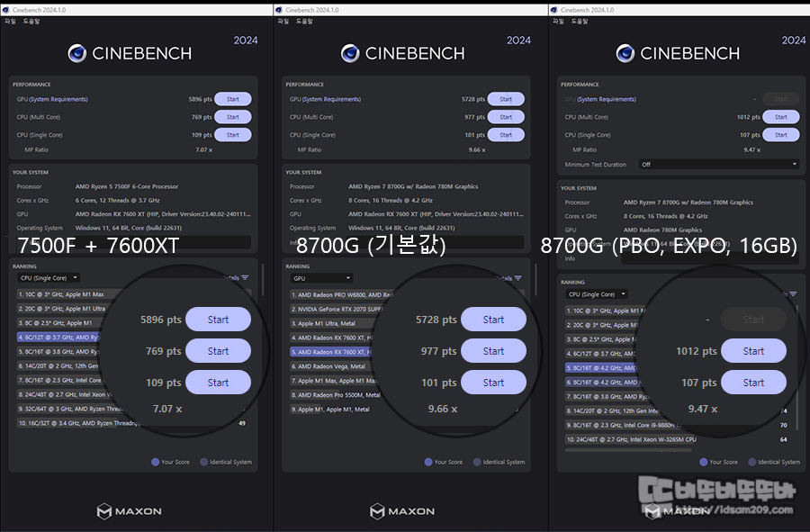The image size is (810, 532).
Task: Select row '9. Apple M1, Apple M1, Metal'
Action: pyautogui.click(x=331, y=409)
